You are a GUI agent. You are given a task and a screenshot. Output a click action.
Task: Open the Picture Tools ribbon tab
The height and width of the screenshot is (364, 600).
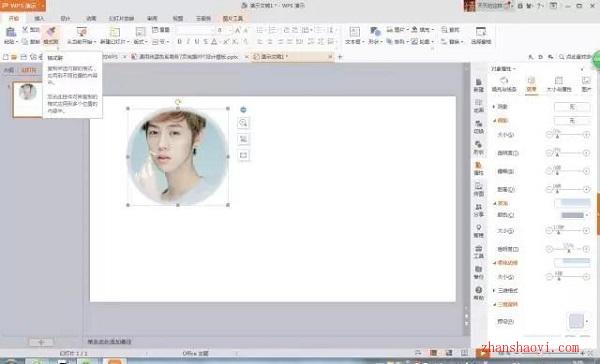[233, 18]
